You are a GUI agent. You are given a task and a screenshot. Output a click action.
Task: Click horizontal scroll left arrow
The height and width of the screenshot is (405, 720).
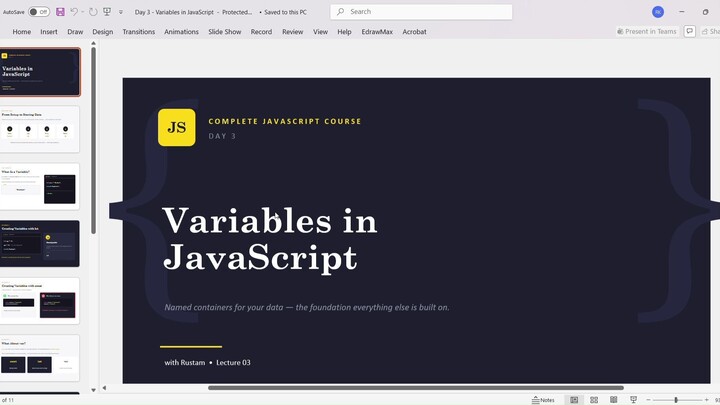tap(104, 388)
